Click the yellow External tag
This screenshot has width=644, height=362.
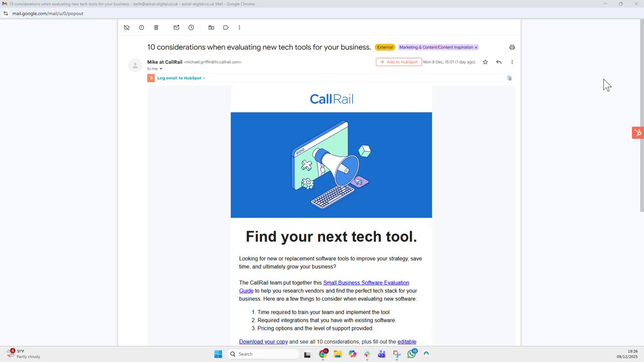coord(385,47)
